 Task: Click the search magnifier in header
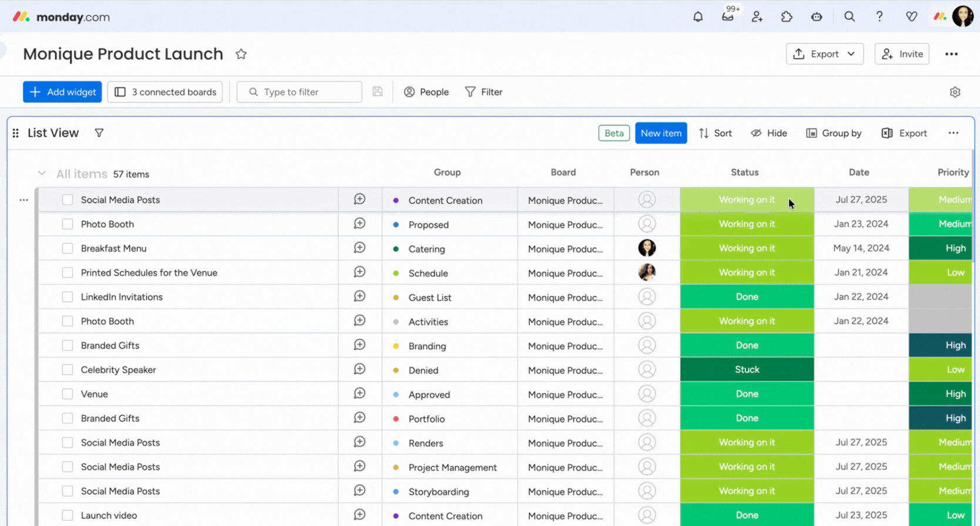[849, 17]
